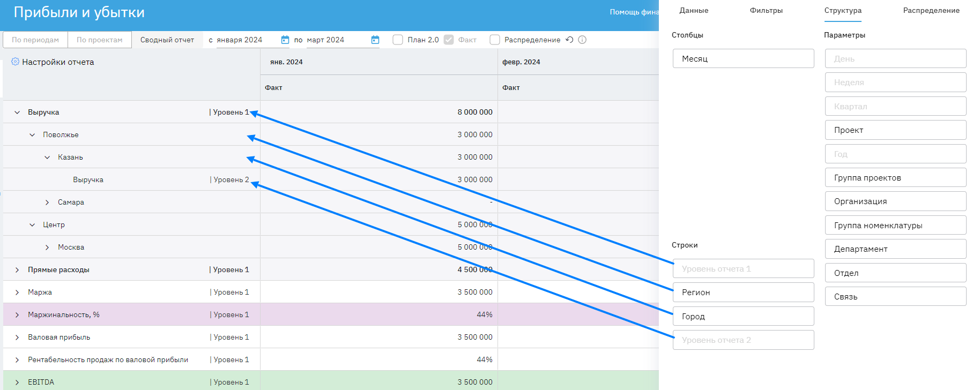Click the disabled День parameter chip
980x390 pixels.
(895, 58)
